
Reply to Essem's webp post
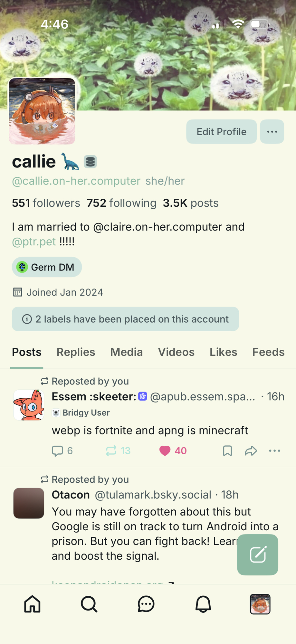[x=58, y=451]
